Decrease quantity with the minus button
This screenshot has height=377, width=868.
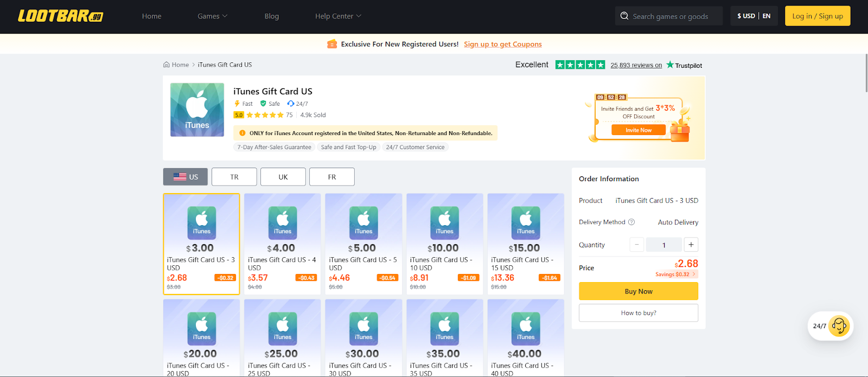[x=637, y=245]
